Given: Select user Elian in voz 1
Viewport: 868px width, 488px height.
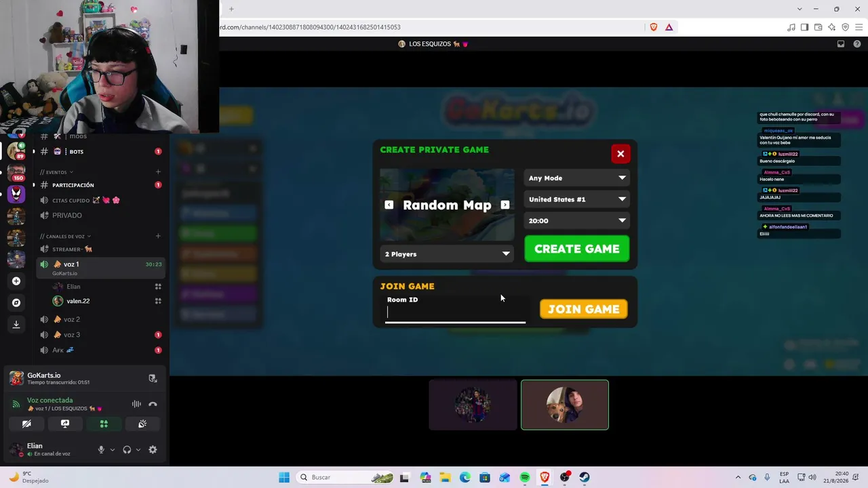Looking at the screenshot, I should (x=73, y=287).
